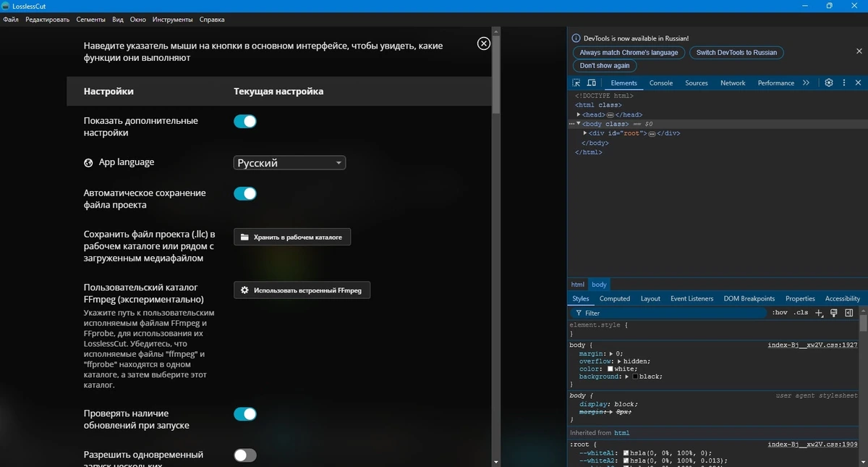Viewport: 868px width, 467px height.
Task: Click the ellipsis badge after div id root
Action: point(652,134)
